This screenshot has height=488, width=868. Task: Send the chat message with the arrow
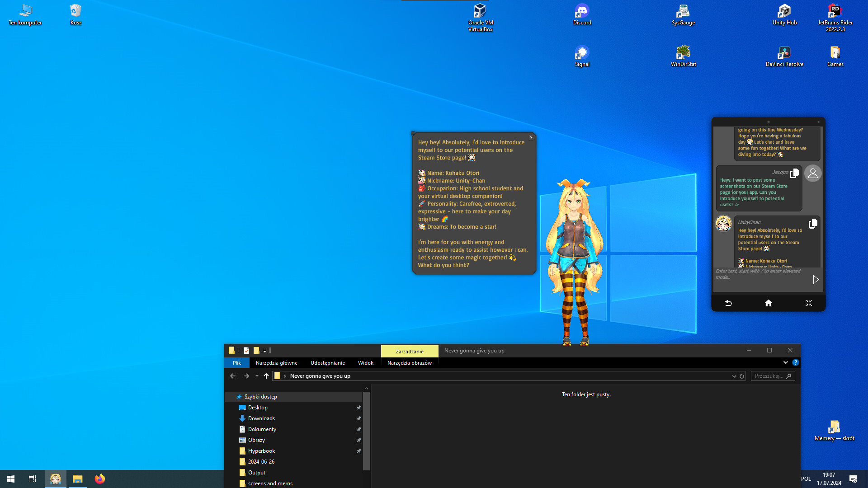[x=816, y=280]
